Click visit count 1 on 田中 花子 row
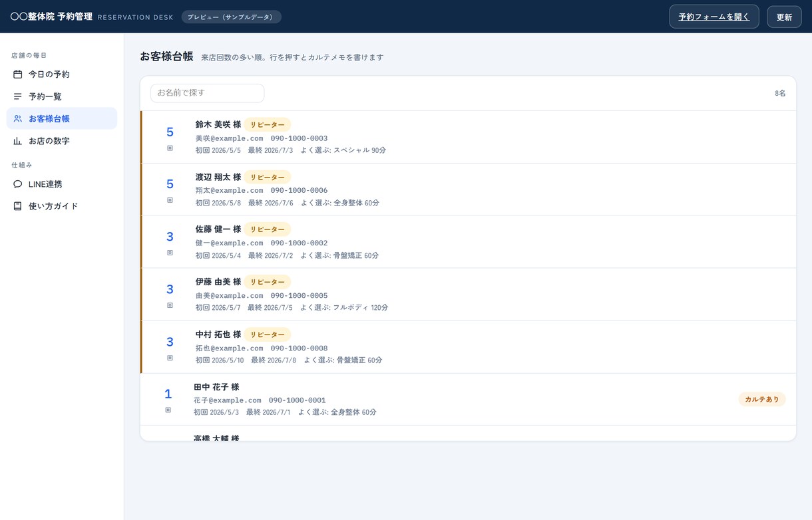The height and width of the screenshot is (520, 812). [x=168, y=394]
